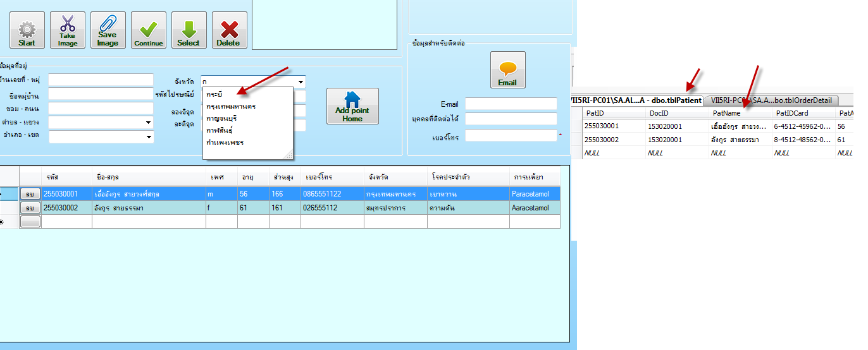The image size is (868, 350).
Task: Click the การแพ้ยา column header
Action: [x=535, y=177]
